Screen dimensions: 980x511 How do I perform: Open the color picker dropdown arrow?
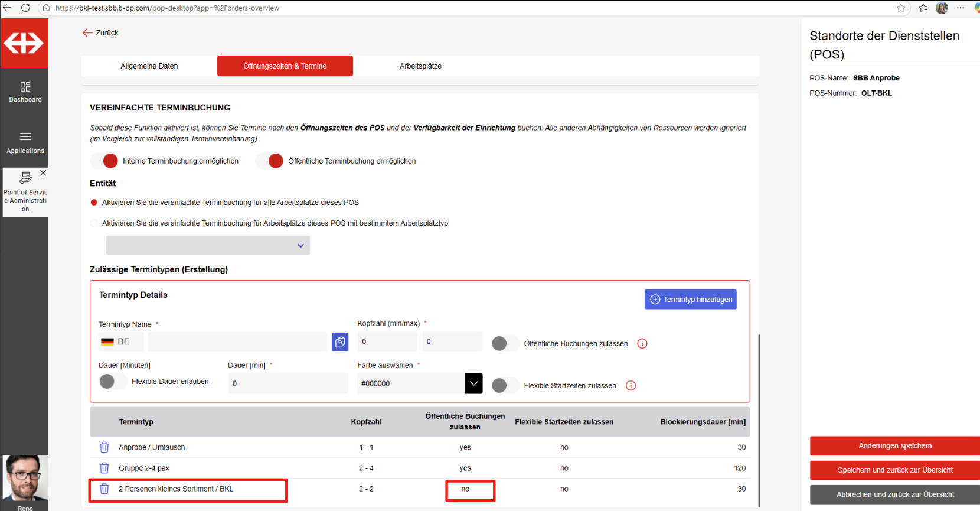(473, 383)
